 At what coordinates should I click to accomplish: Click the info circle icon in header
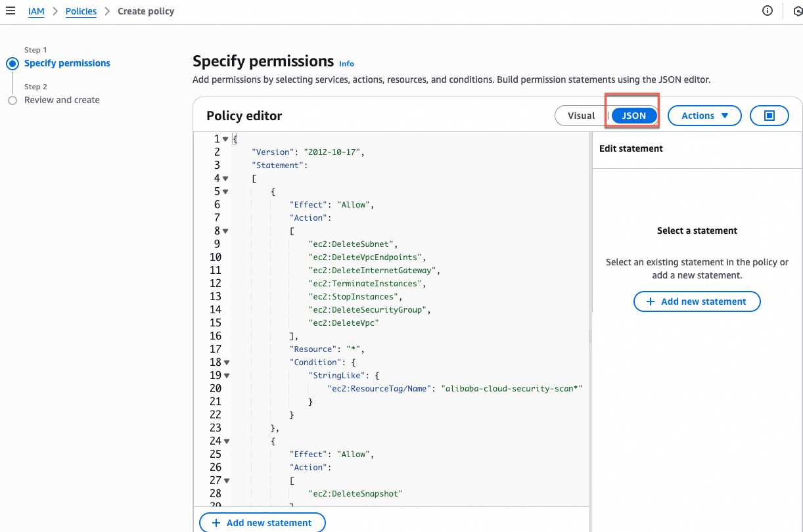768,11
